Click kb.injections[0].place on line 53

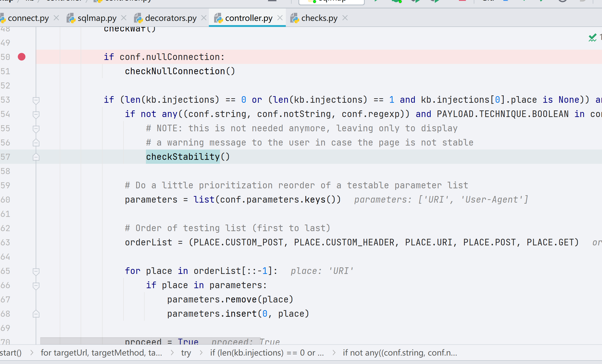[x=479, y=100]
